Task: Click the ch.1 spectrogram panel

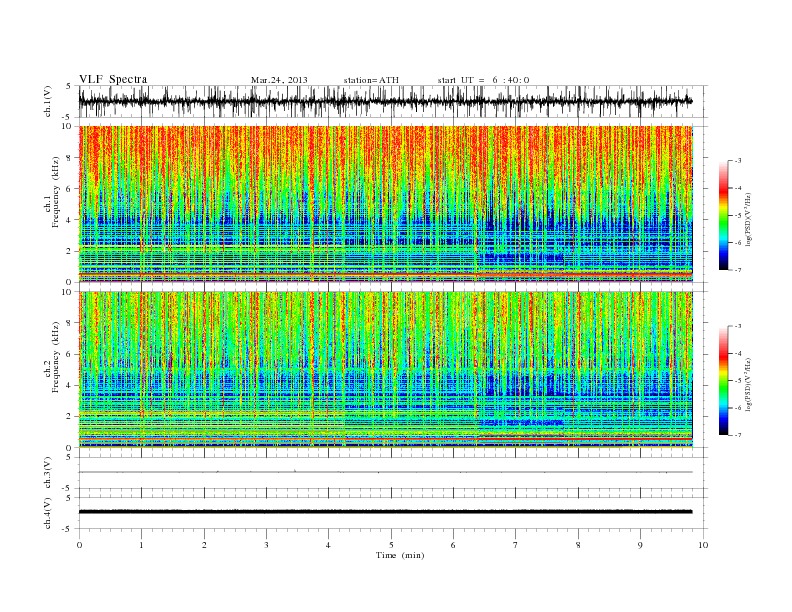Action: pyautogui.click(x=386, y=204)
